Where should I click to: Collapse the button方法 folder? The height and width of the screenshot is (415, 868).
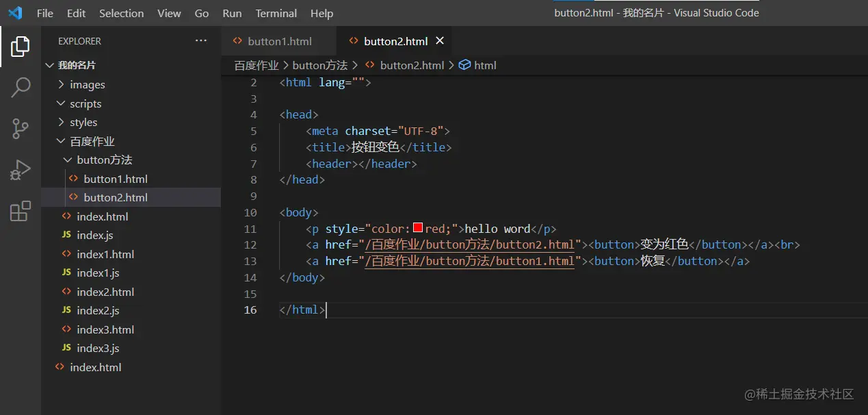coord(104,160)
